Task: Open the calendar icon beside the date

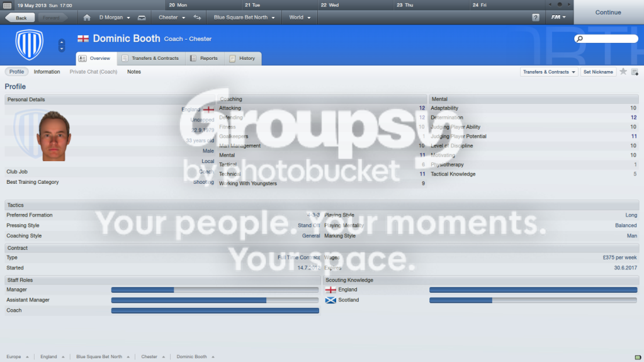Action: (x=7, y=5)
